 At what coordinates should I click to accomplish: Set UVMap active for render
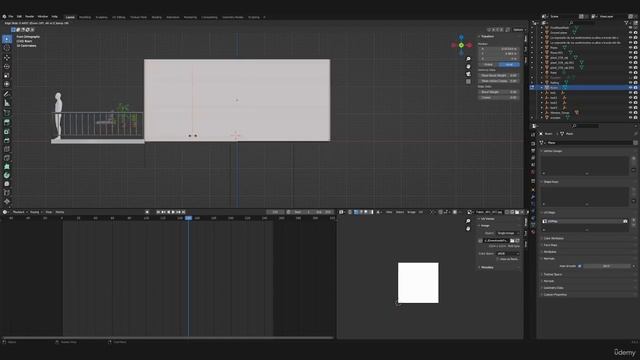625,221
